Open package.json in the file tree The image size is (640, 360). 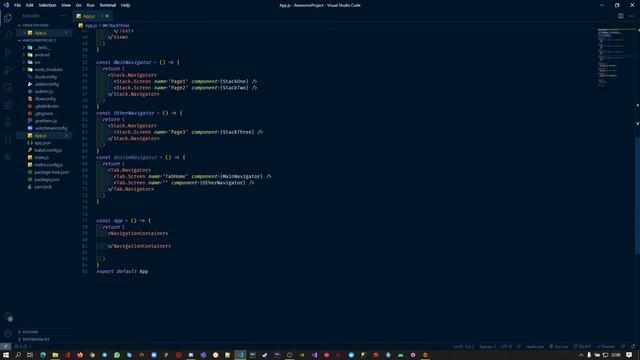coord(45,180)
